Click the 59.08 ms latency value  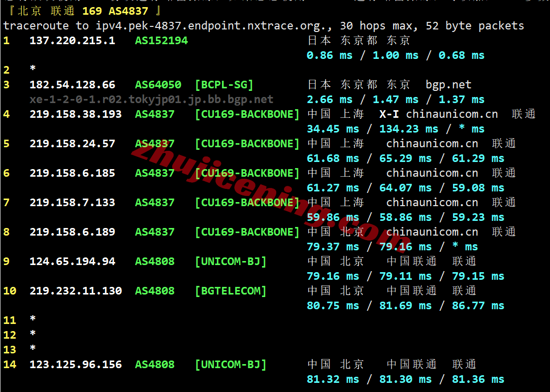point(478,188)
